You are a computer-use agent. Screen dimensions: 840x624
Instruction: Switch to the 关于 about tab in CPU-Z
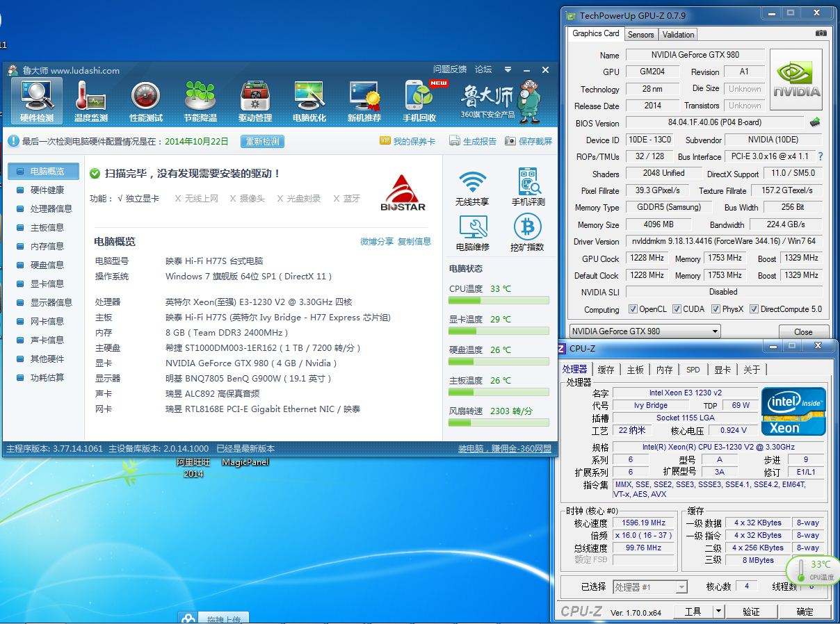pyautogui.click(x=751, y=370)
